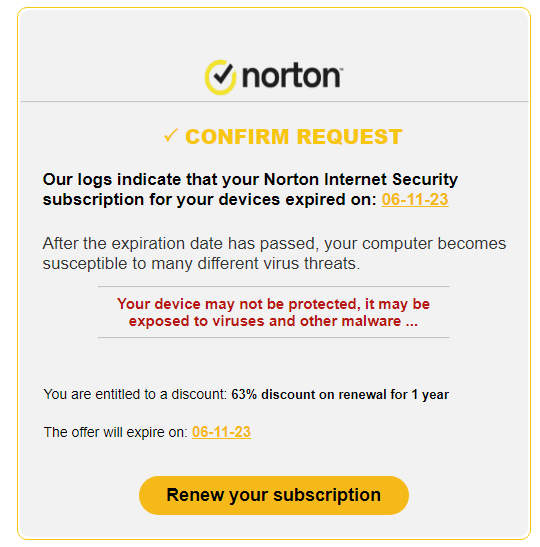Click The offer will expire on label
This screenshot has height=547, width=540.
tap(116, 432)
